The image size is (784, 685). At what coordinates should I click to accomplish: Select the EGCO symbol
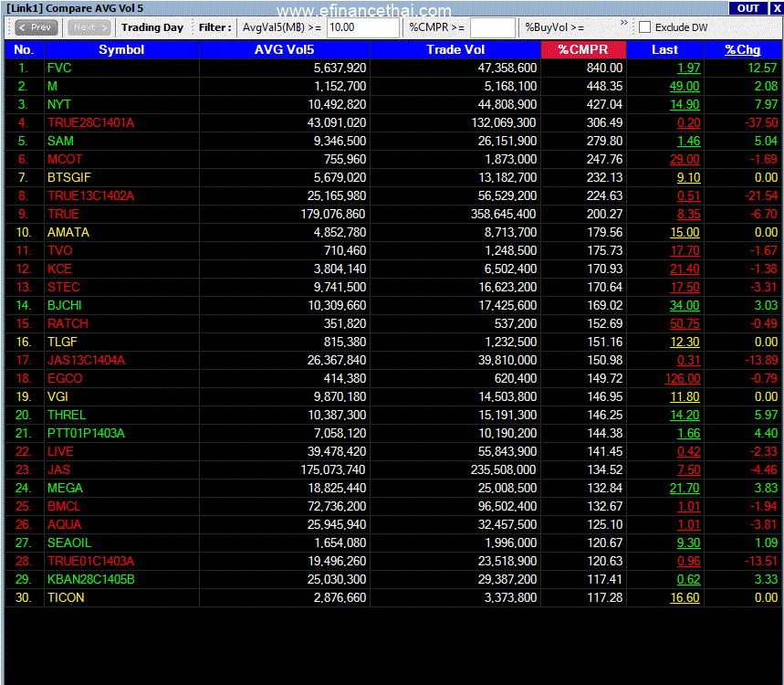65,378
